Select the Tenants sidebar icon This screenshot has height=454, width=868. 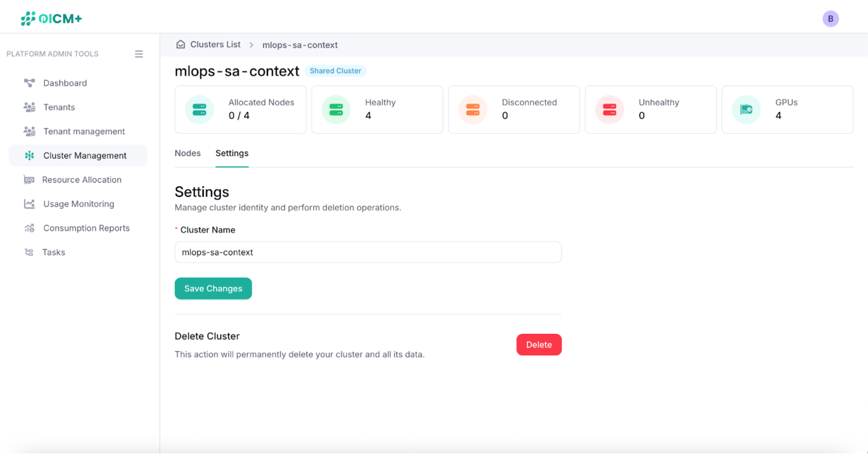click(30, 107)
